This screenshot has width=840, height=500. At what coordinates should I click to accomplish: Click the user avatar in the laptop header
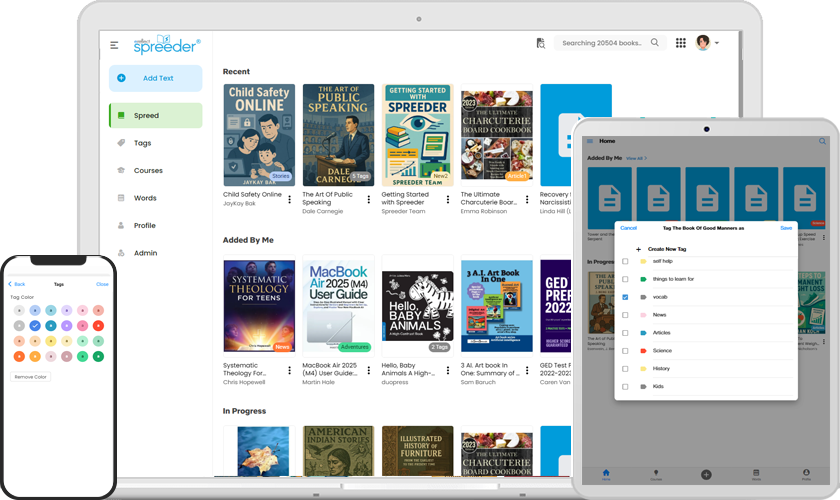click(703, 42)
